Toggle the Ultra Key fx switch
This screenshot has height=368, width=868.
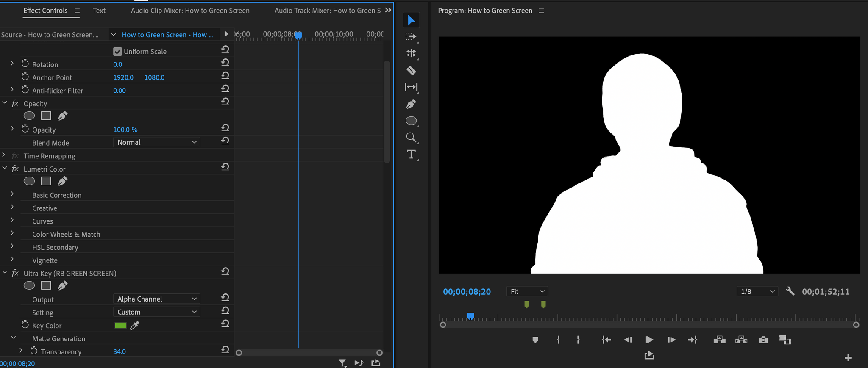15,273
